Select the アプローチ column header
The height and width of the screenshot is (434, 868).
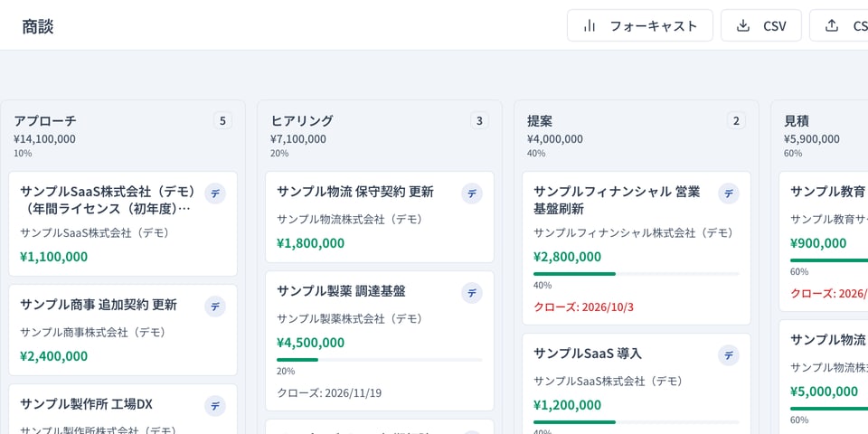(x=45, y=120)
